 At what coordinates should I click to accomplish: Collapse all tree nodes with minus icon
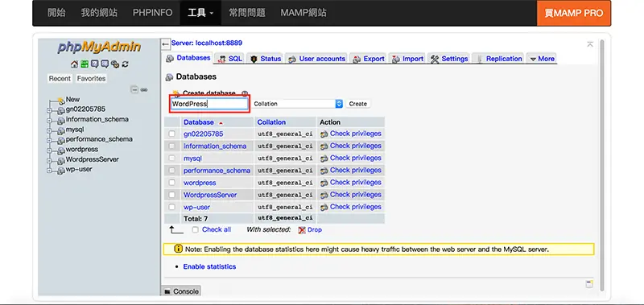[134, 89]
